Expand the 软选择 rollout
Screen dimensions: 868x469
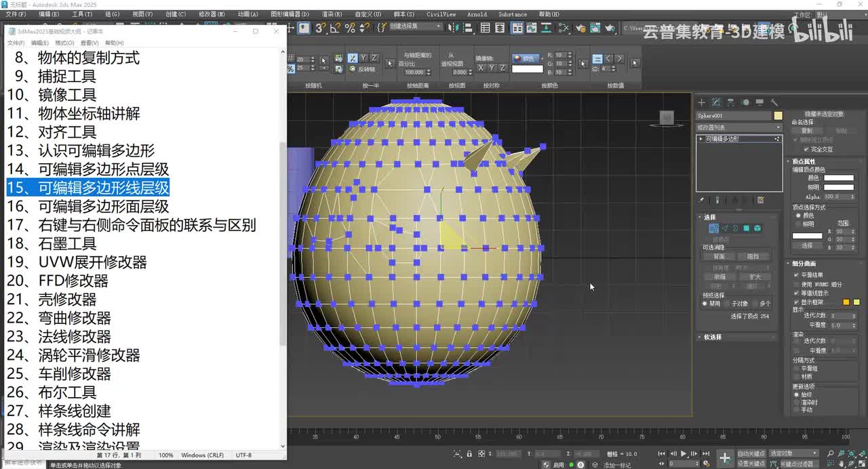pos(712,337)
